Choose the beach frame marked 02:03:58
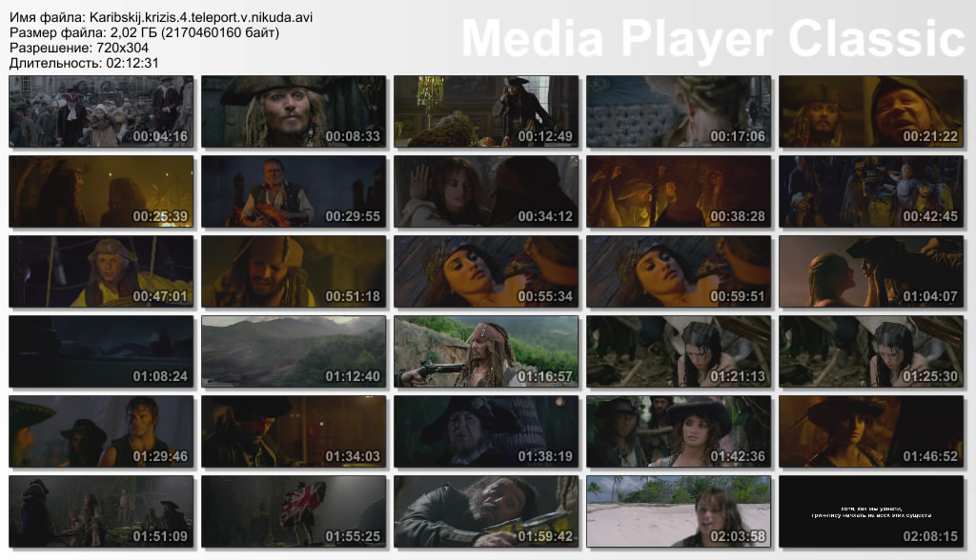Screen dimensions: 976x560 [x=679, y=511]
